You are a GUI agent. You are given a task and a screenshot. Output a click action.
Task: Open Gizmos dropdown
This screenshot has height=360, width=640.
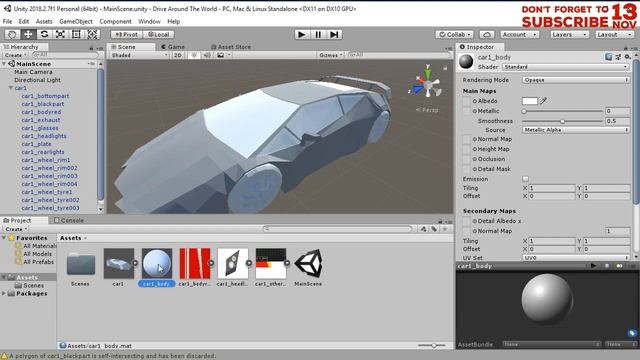(x=330, y=55)
